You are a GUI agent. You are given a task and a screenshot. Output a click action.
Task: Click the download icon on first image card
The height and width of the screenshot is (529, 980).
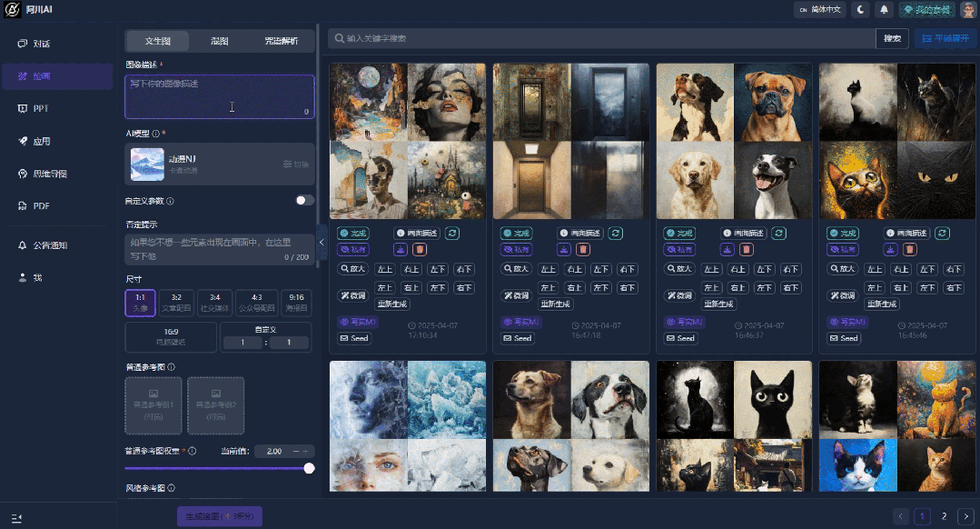[401, 249]
